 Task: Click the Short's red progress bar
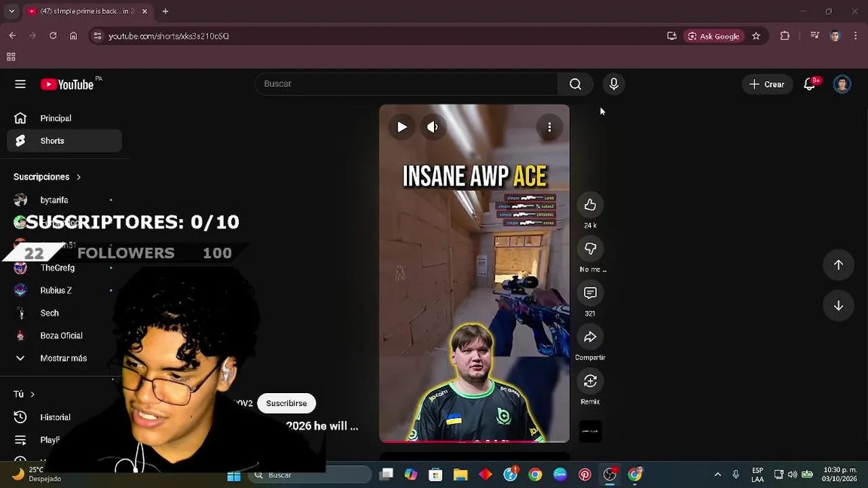(x=474, y=441)
